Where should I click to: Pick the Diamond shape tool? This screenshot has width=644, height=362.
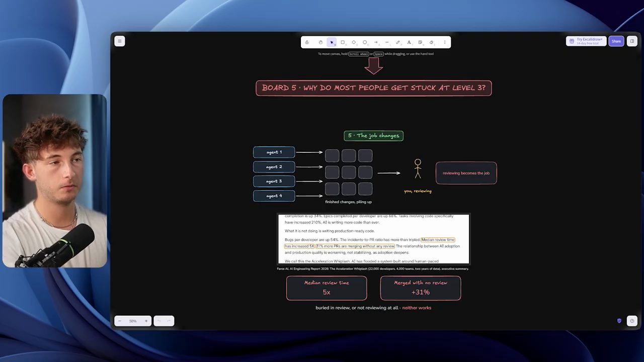coord(354,42)
